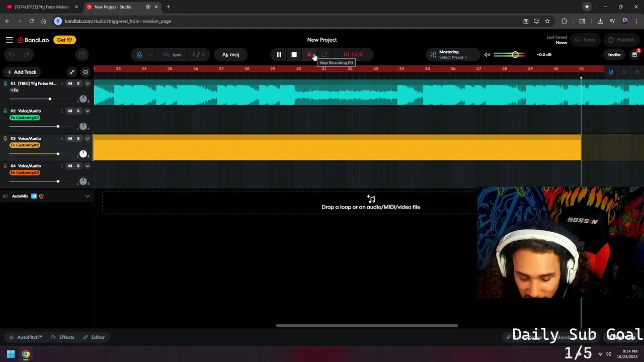Open track 02 Fx Customty#2 preset
Viewport: 644px width, 362px height.
[25, 118]
